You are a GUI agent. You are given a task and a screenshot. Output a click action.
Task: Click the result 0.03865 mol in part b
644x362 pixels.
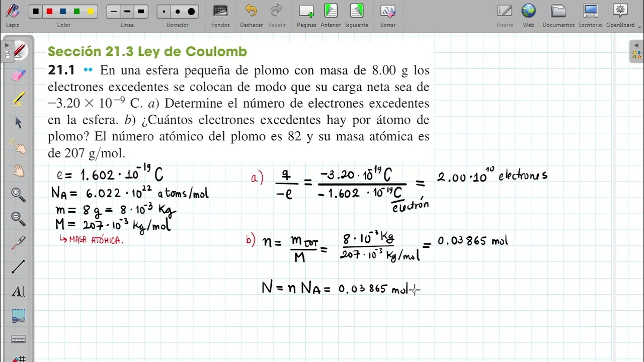[x=472, y=241]
